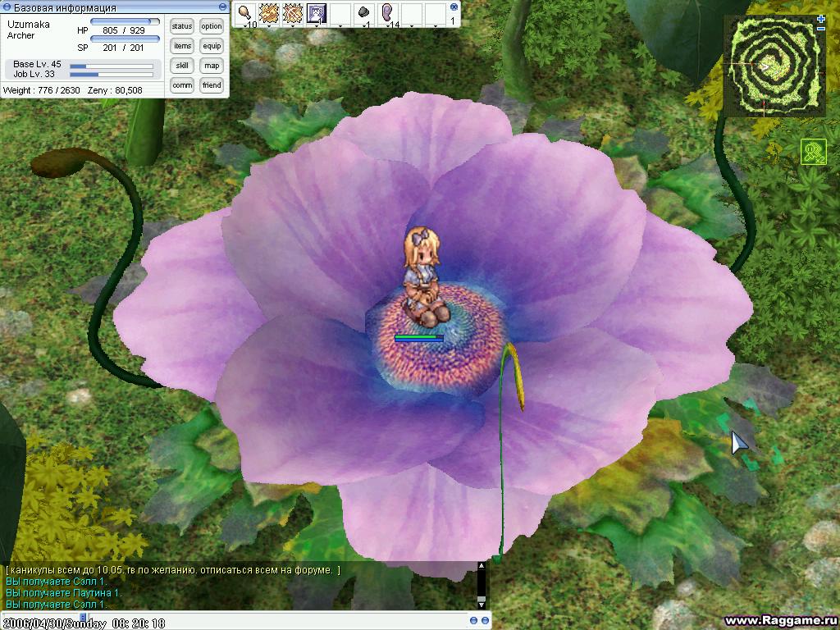The height and width of the screenshot is (630, 840).
Task: Use the meat item in the first hotkey slot
Action: 245,13
